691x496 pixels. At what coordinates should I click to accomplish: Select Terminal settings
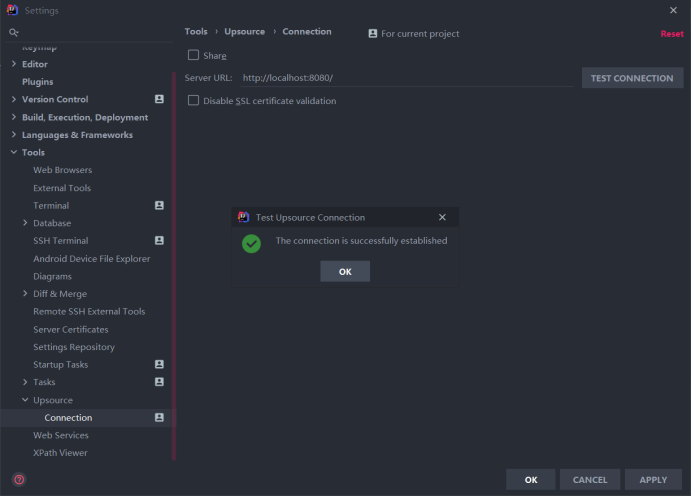click(51, 206)
